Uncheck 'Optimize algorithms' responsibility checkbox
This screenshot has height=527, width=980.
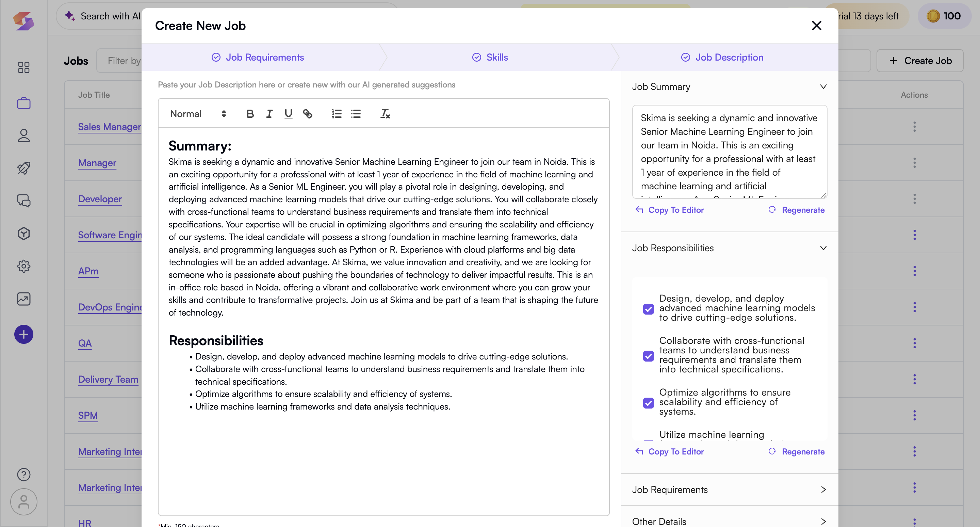click(648, 403)
